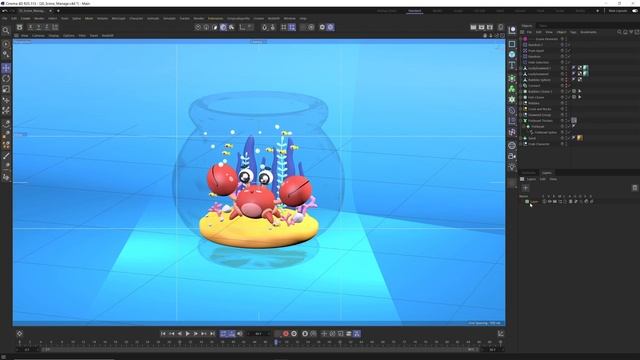Click the record keyframe button
This screenshot has height=360, width=640.
[286, 333]
